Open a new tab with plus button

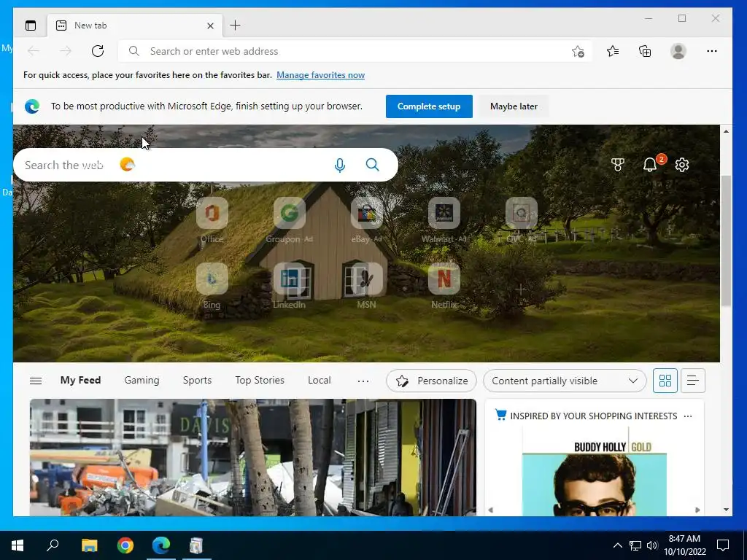235,26
